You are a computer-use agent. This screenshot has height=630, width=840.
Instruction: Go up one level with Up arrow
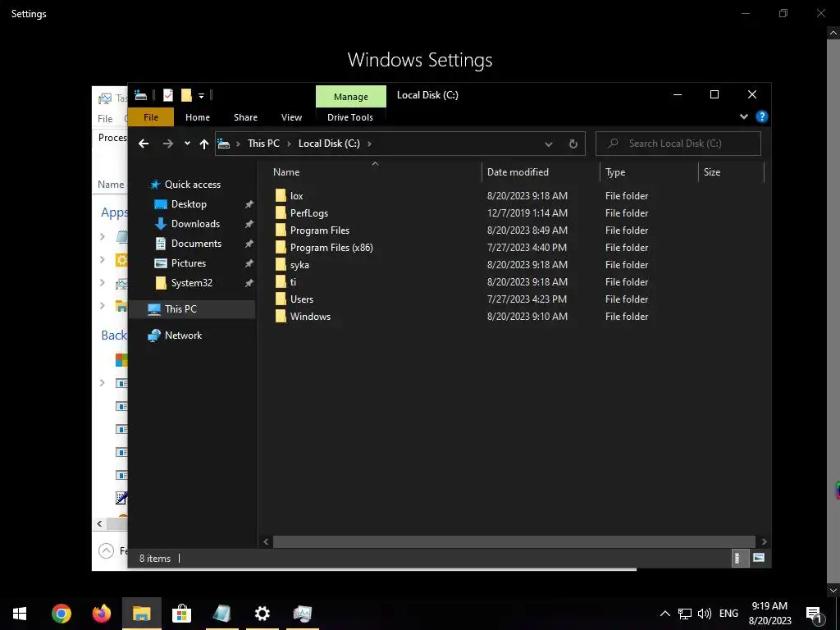pyautogui.click(x=204, y=144)
